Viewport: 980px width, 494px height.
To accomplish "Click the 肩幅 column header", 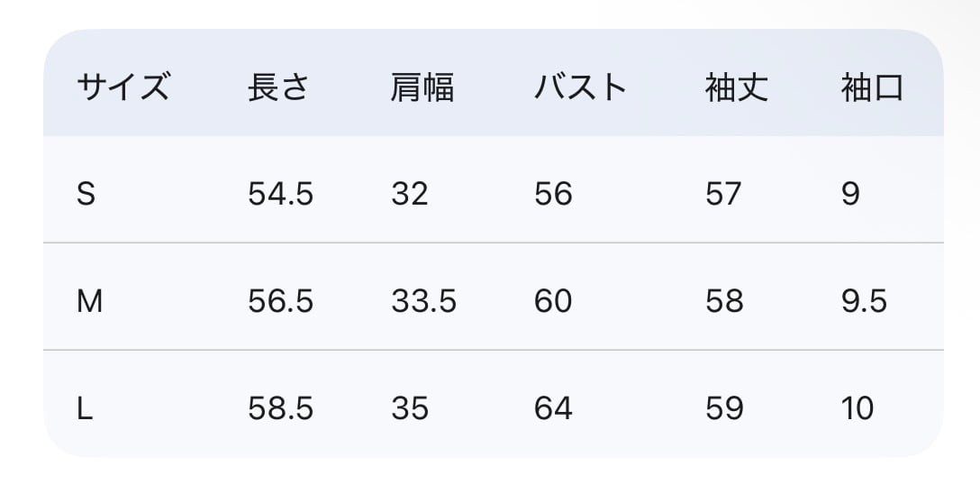I will click(x=422, y=88).
